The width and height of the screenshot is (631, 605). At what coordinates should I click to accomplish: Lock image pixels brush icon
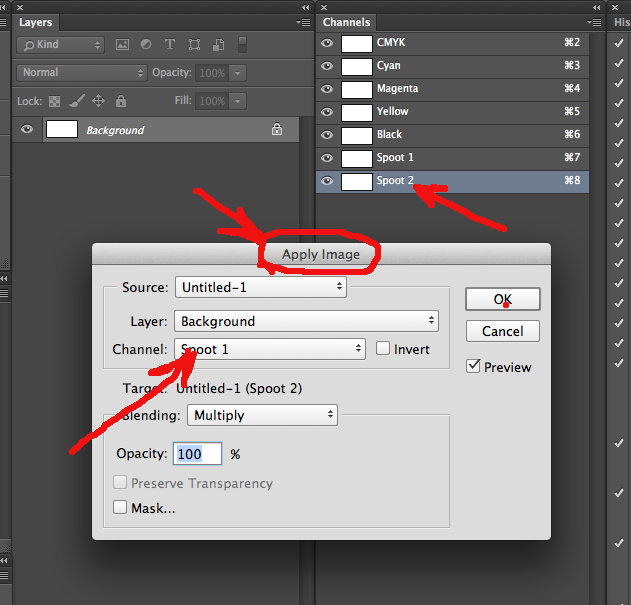pos(76,101)
